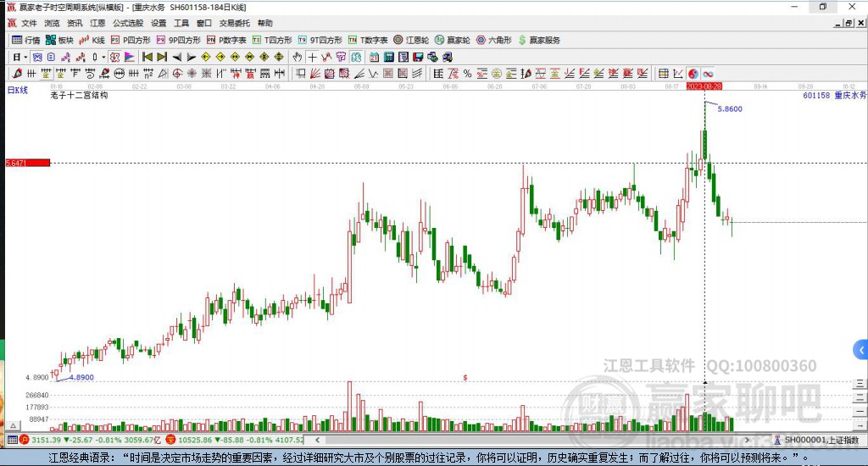
Task: Open the 行情 market quotes view
Action: 26,40
